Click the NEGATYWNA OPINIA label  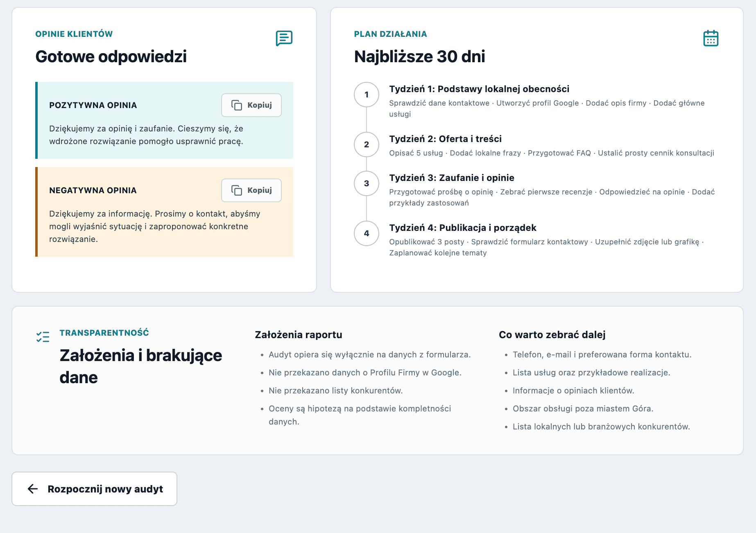93,190
